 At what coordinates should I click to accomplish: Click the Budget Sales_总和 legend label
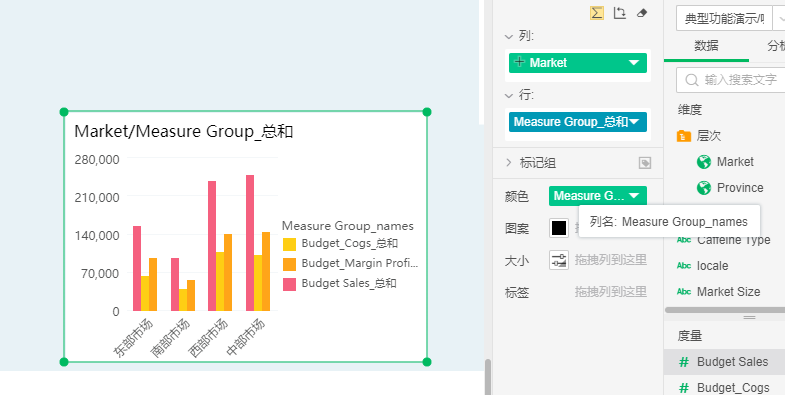point(349,283)
